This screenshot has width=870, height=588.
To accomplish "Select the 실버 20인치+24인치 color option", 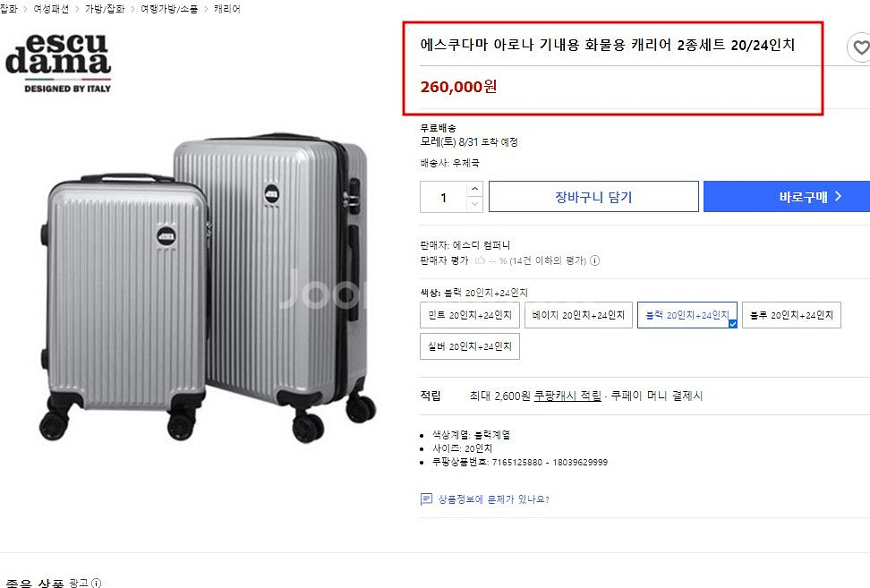I will point(469,346).
